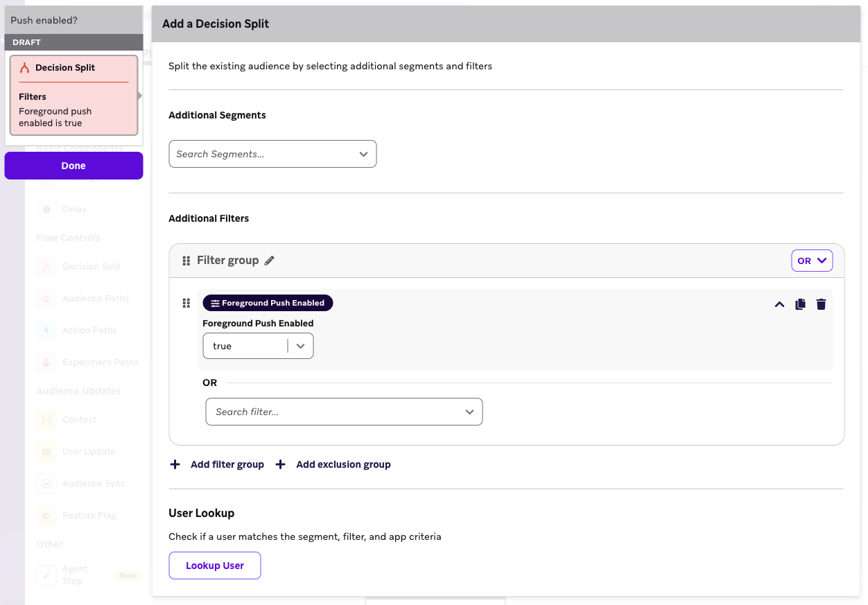
Task: Click the Decision Split icon in sidebar
Action: tap(46, 267)
